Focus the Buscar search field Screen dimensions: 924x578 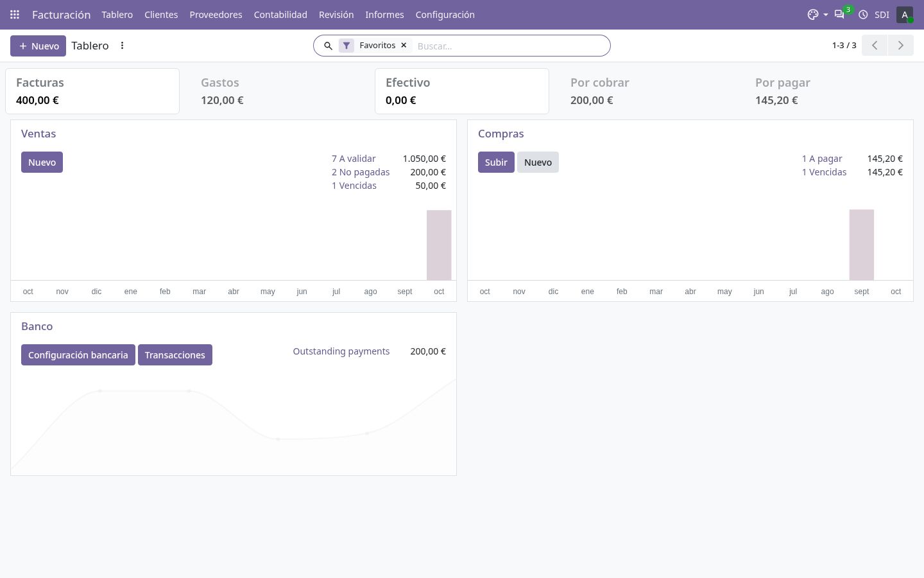(510, 46)
